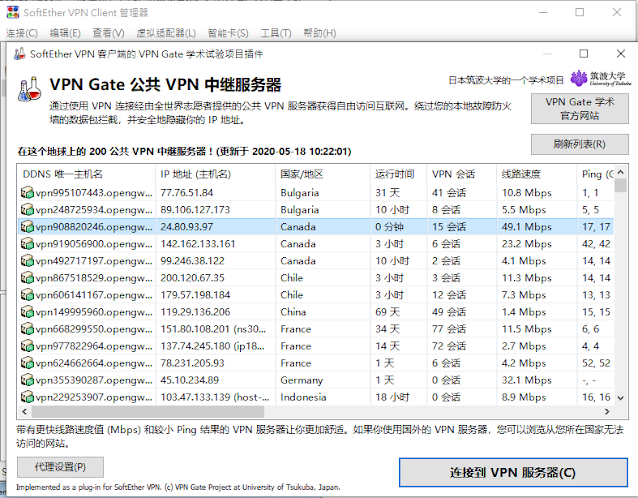
Task: Click the large flask logo beside VPN Gate heading
Action: 30,89
